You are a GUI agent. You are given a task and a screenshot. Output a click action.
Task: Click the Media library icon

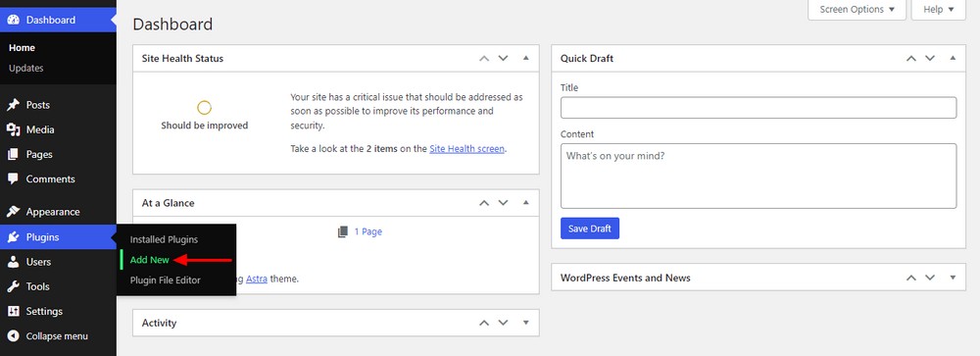[13, 129]
